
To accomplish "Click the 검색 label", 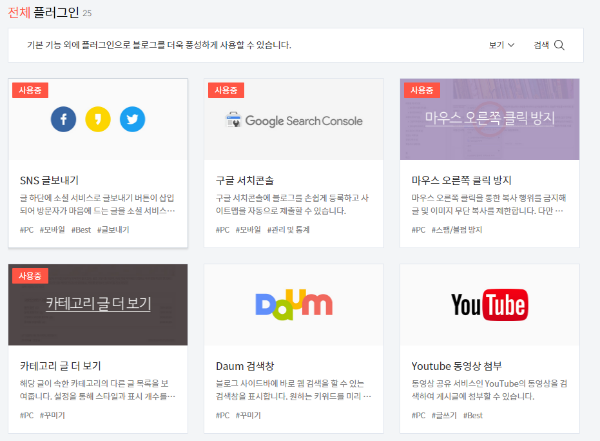I will (541, 45).
